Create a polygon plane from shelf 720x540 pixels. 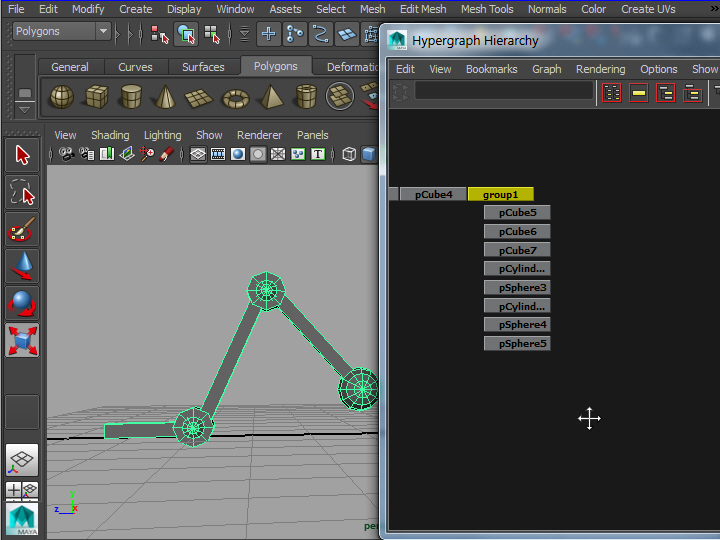point(198,97)
